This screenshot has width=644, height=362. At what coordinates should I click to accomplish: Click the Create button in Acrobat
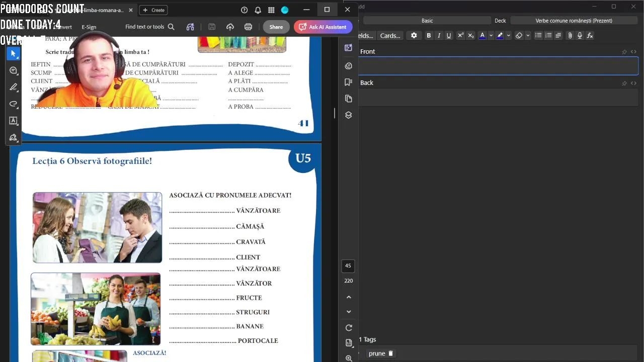coord(153,10)
